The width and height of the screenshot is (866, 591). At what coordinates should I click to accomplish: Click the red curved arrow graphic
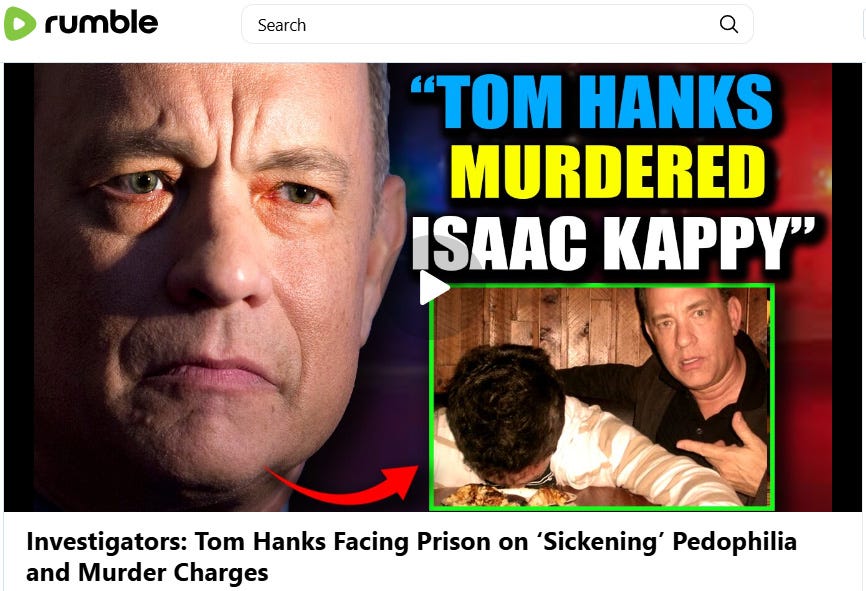[342, 485]
